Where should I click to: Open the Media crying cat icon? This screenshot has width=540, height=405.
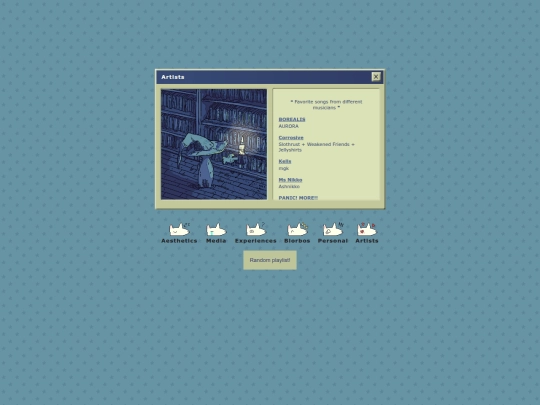point(216,230)
